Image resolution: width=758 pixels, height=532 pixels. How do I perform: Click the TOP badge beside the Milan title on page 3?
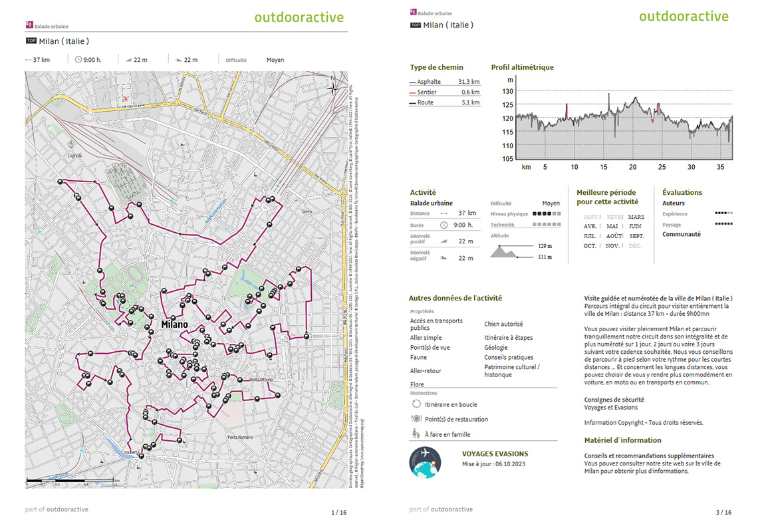coord(416,25)
